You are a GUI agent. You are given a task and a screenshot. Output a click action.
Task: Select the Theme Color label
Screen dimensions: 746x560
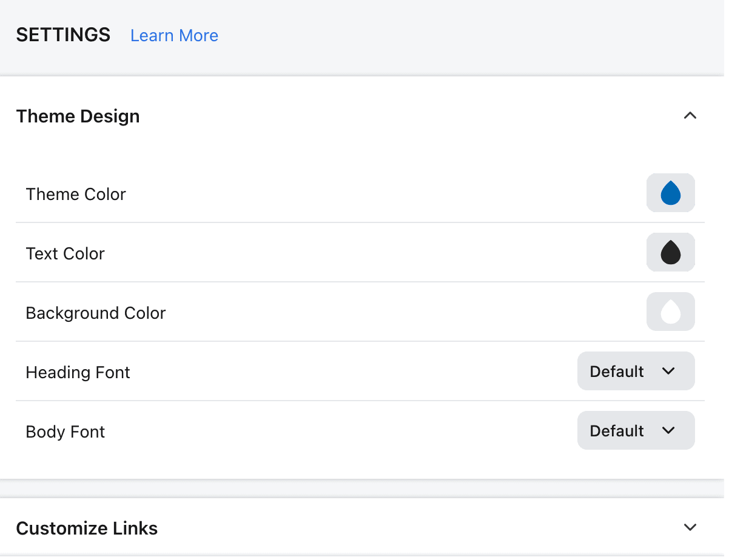click(x=76, y=195)
